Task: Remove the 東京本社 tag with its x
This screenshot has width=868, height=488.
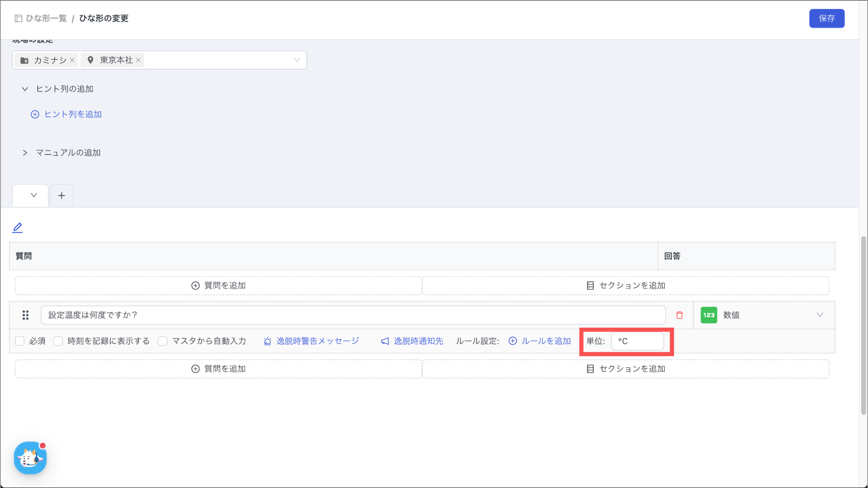Action: point(138,60)
